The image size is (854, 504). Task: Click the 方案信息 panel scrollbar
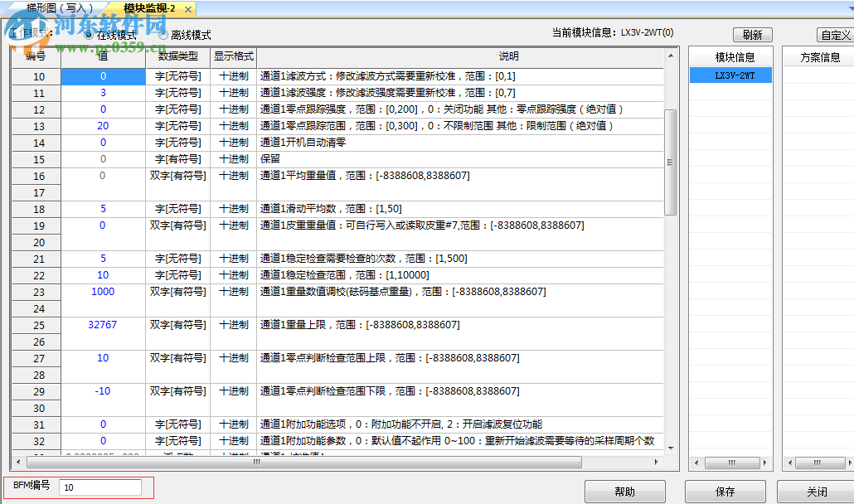(821, 463)
